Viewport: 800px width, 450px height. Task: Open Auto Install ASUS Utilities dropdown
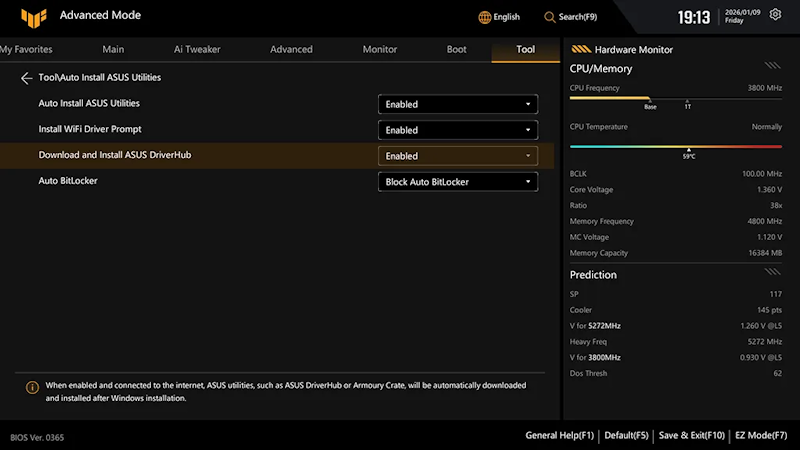coord(458,104)
